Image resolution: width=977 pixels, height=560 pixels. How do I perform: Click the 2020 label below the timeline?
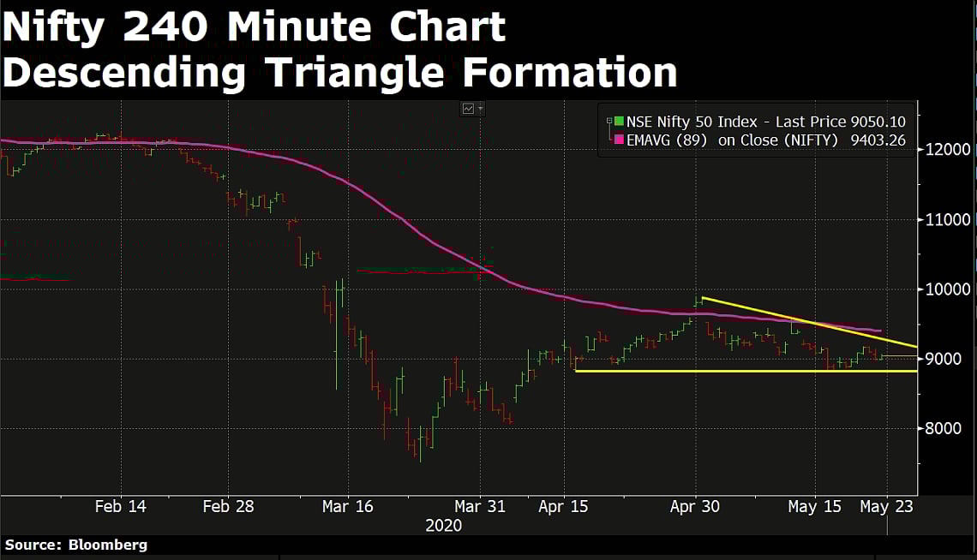(445, 526)
